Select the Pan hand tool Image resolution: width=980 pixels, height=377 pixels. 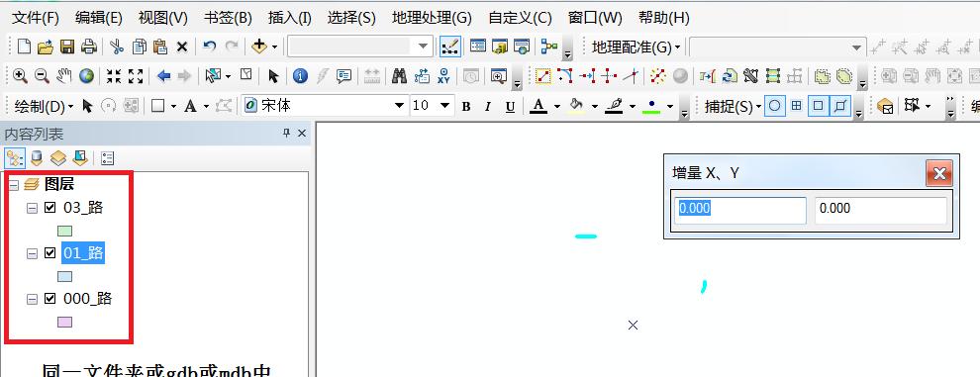click(x=63, y=76)
